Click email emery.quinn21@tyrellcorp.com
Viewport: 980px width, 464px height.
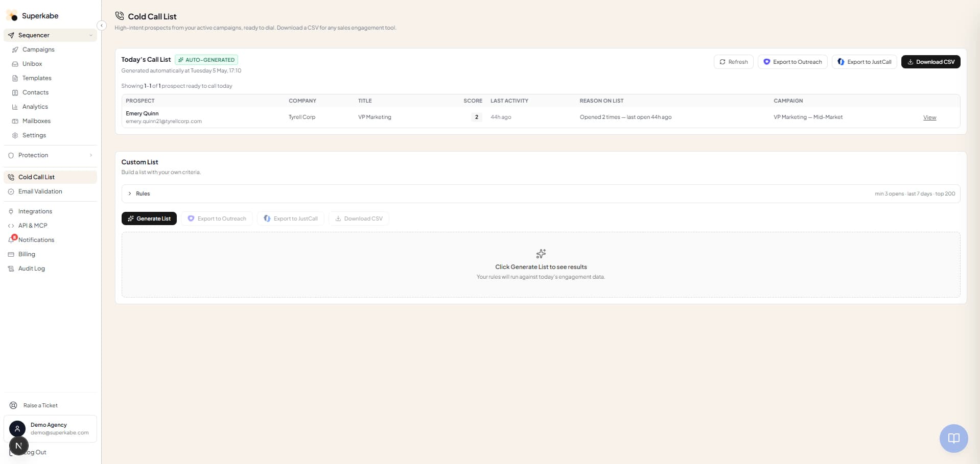click(164, 121)
